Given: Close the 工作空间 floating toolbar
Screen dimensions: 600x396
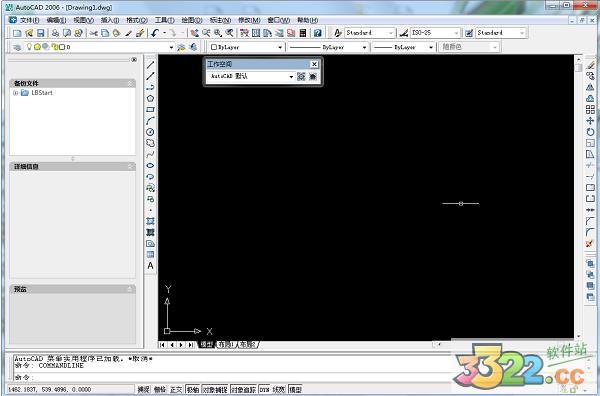Looking at the screenshot, I should 314,64.
